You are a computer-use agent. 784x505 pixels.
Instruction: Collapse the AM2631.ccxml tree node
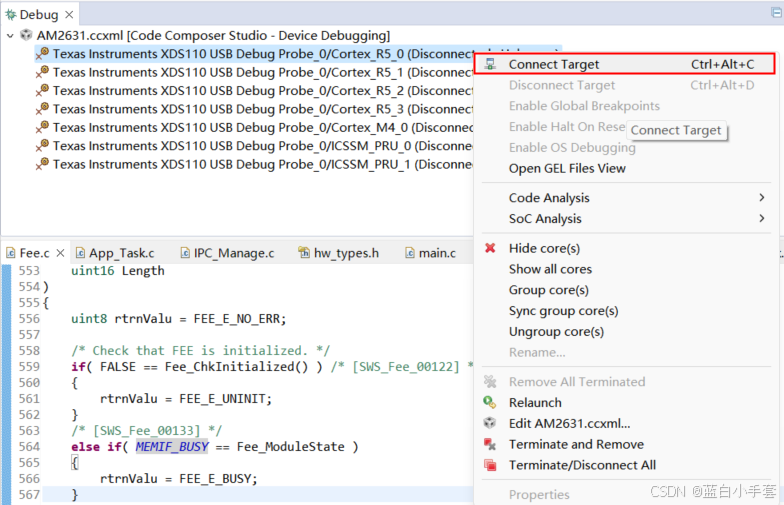[10, 36]
